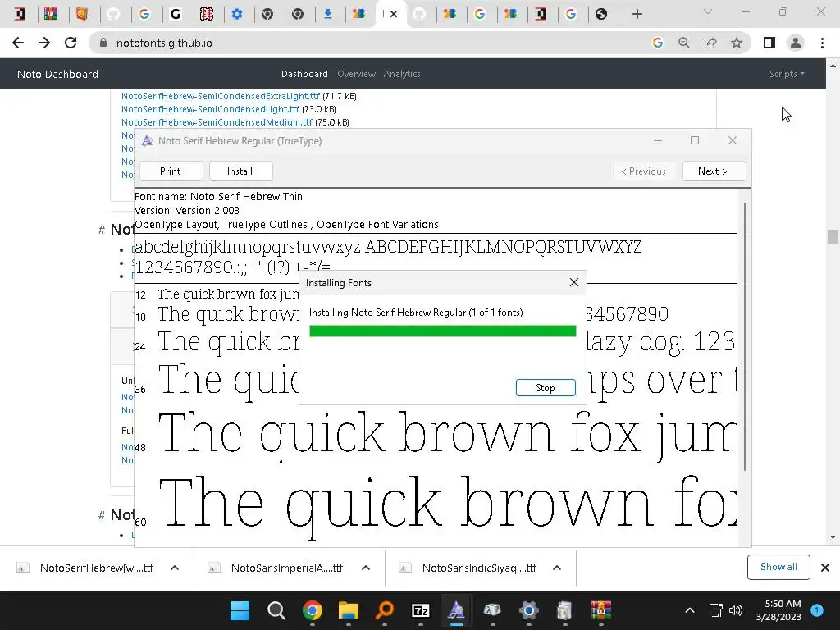Open the tab search chevron
The image size is (840, 630).
708,11
